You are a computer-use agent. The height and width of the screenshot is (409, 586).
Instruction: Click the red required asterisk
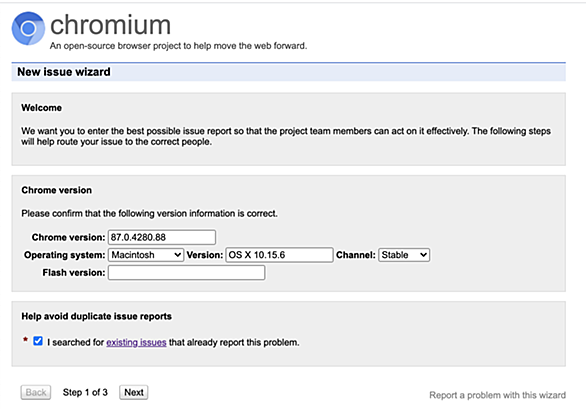25,340
